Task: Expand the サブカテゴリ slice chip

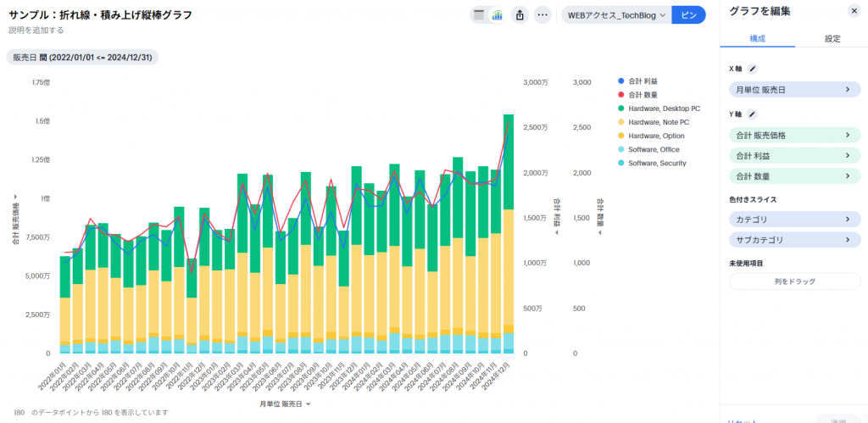Action: (x=794, y=240)
